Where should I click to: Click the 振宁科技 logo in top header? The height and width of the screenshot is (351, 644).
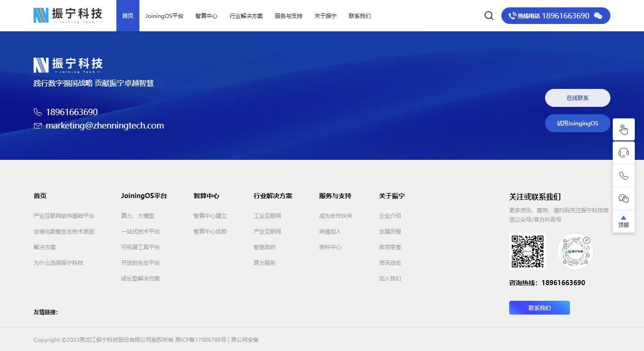68,15
